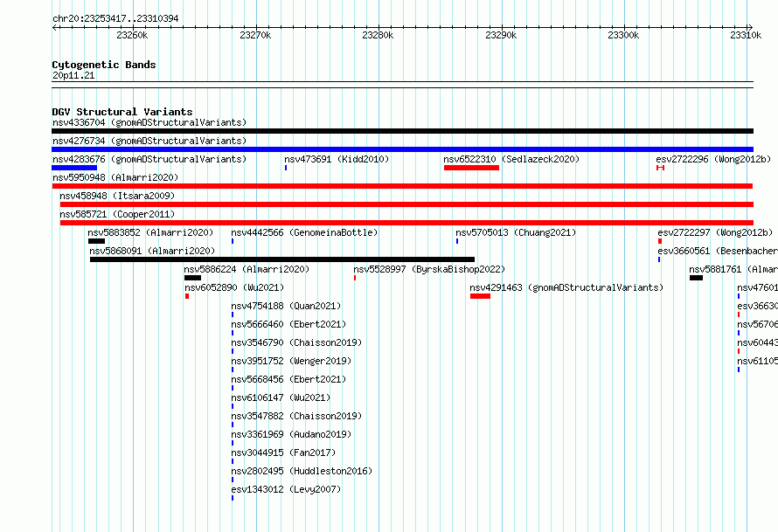
Task: Click the red nsv6052890 marker
Action: click(x=187, y=296)
